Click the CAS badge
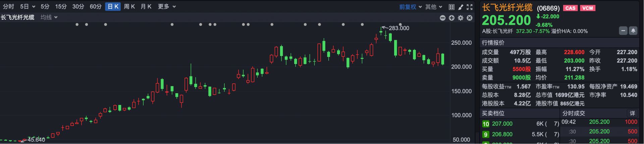644x144 pixels. (x=570, y=8)
